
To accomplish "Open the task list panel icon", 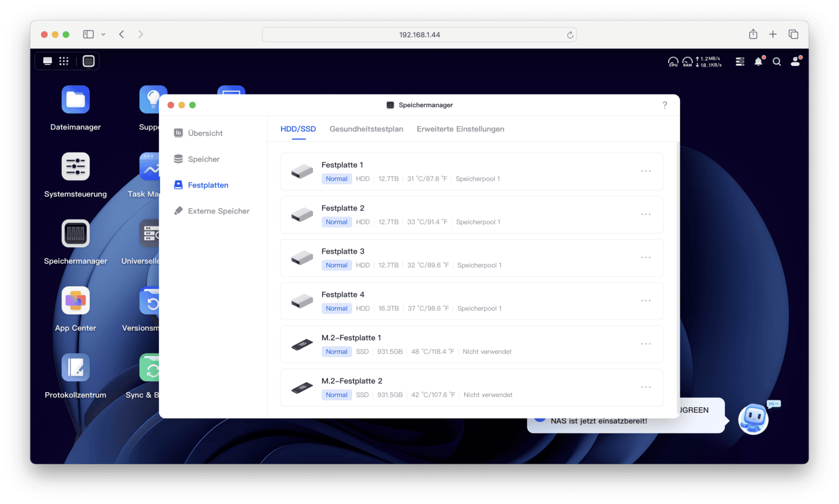I will (740, 62).
